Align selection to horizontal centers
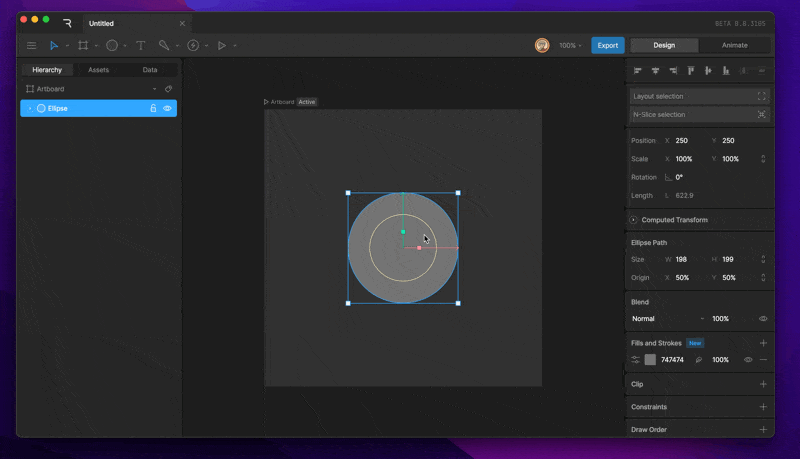The image size is (800, 459). tap(655, 70)
